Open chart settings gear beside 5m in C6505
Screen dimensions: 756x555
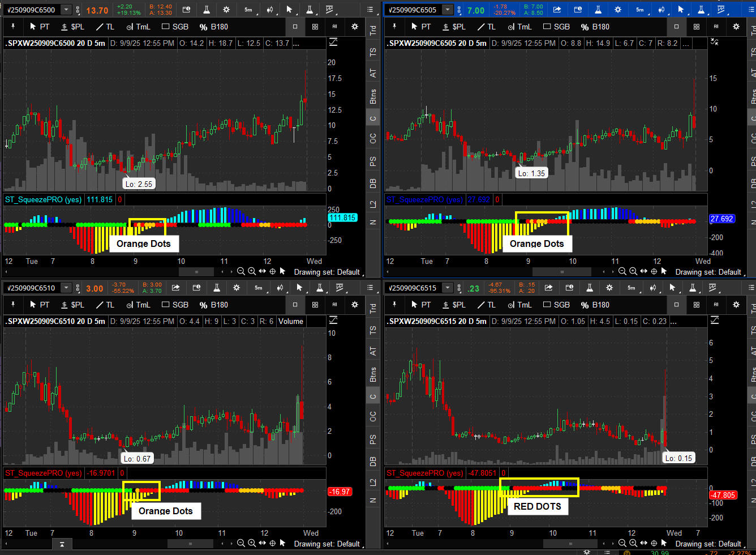[618, 10]
